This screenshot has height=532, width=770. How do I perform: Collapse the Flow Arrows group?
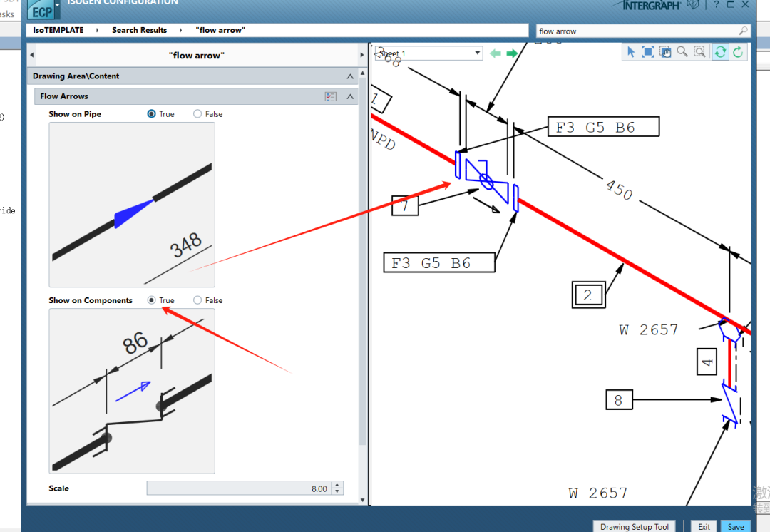click(x=349, y=96)
